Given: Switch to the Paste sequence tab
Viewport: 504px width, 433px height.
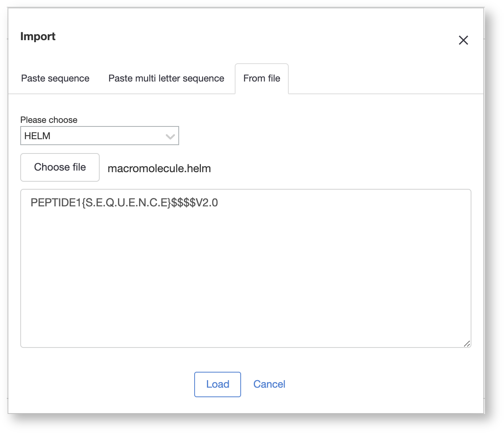Looking at the screenshot, I should [55, 78].
